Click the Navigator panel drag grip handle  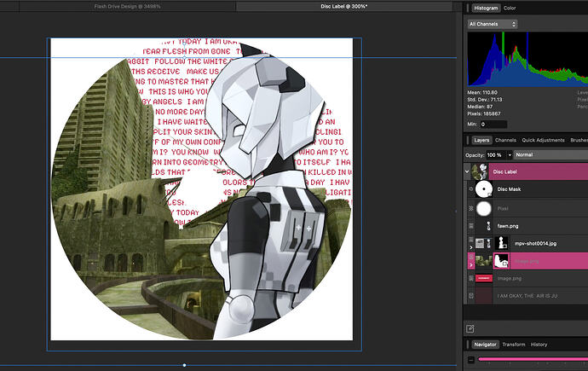point(468,345)
